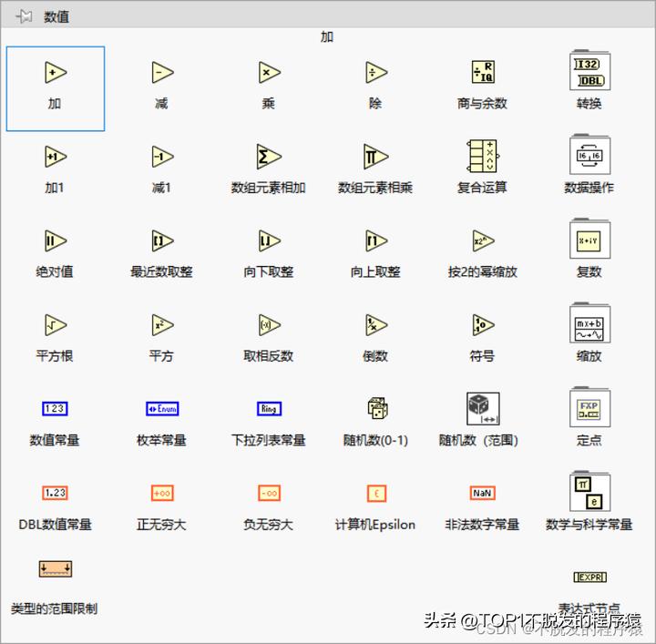Select the 绝对值 function

(x=56, y=240)
